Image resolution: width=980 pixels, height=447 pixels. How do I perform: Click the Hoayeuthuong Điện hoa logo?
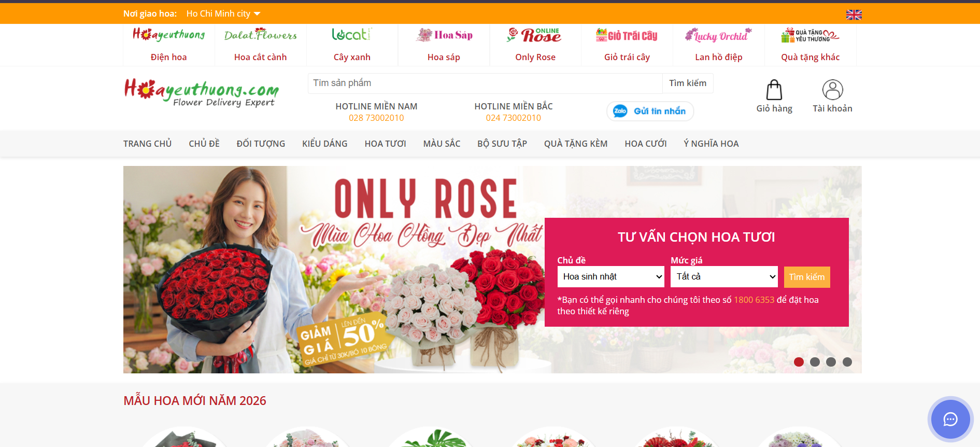click(168, 35)
